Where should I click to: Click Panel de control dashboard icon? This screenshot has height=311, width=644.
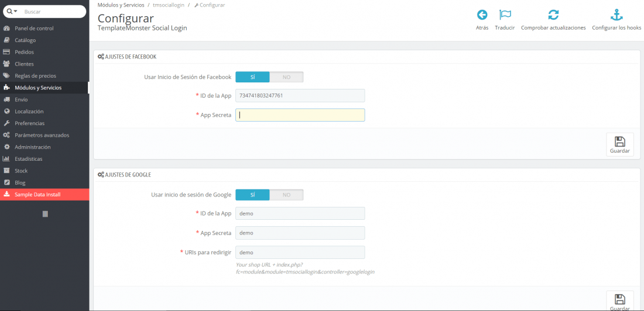(x=6, y=28)
